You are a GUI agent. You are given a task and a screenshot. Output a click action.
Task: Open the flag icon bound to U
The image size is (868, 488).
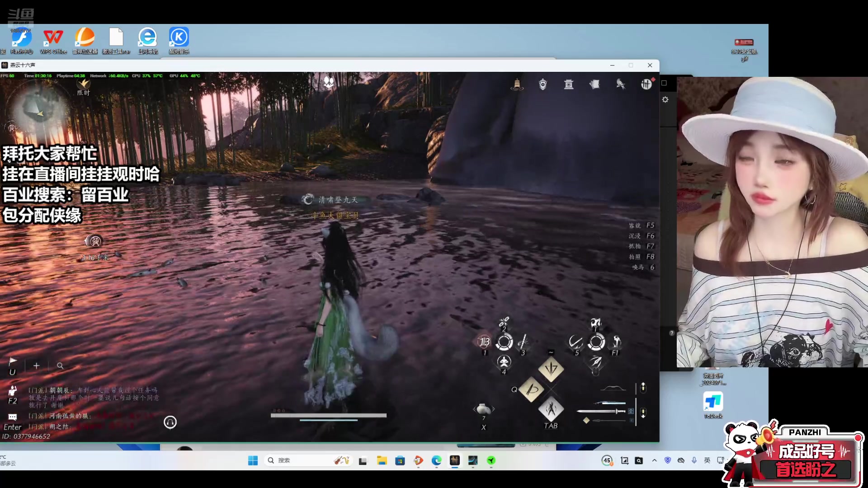pos(13,361)
